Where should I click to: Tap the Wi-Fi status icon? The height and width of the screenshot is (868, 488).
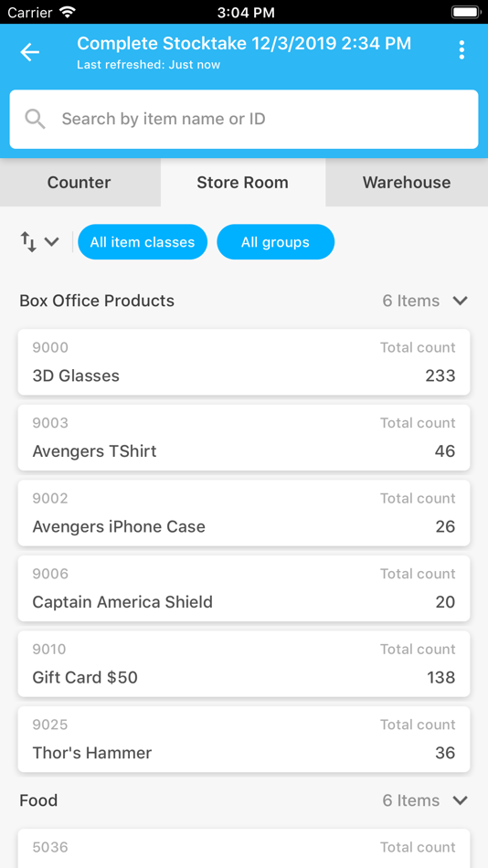tap(68, 11)
